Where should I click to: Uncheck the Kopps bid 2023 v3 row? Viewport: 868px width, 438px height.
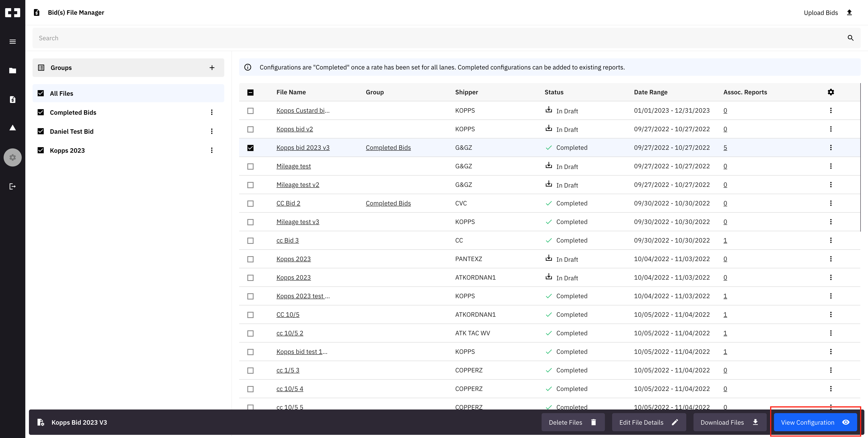point(250,148)
